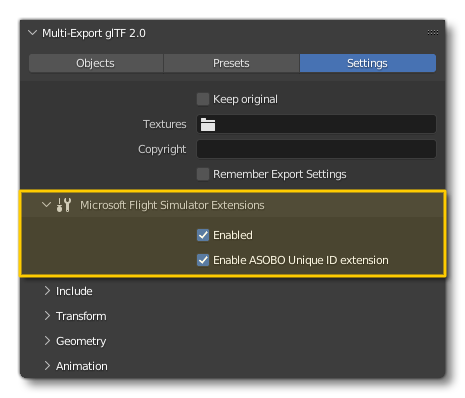Expand the Geometry section
465x398 pixels.
tap(47, 341)
